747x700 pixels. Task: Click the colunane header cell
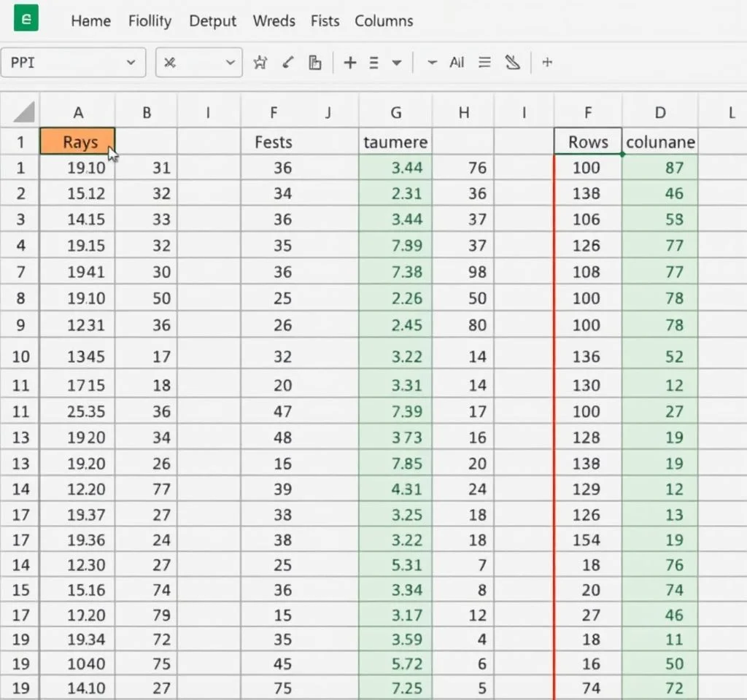pyautogui.click(x=659, y=142)
